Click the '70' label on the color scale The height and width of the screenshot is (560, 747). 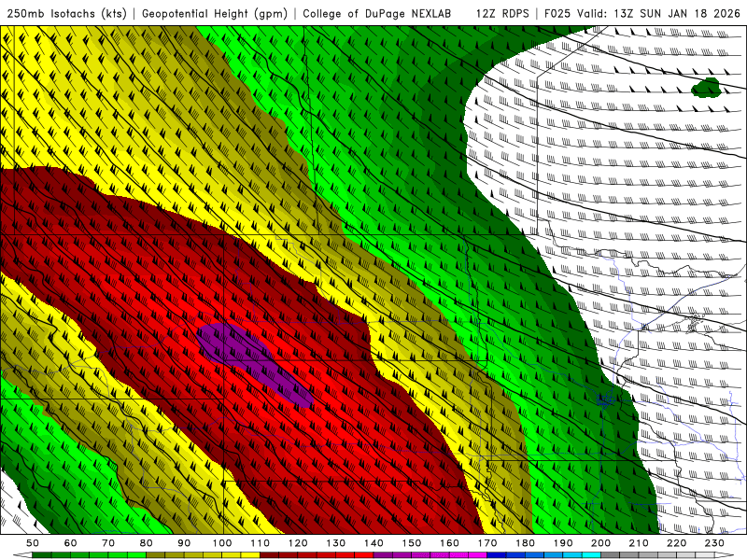click(x=108, y=543)
